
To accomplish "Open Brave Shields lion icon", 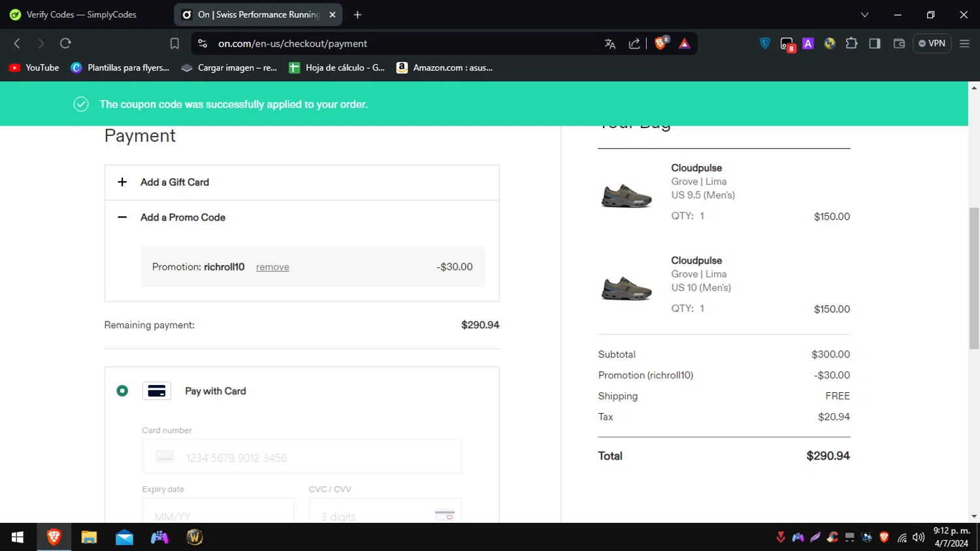I will (x=661, y=43).
